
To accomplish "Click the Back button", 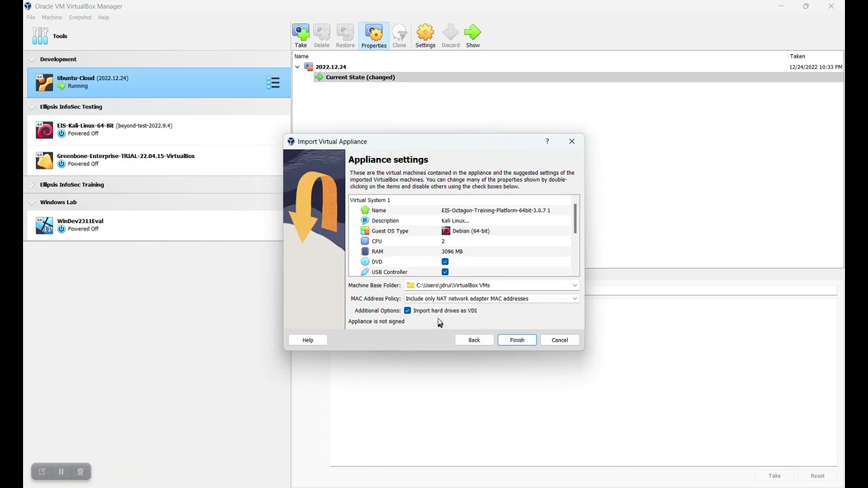I will 474,340.
